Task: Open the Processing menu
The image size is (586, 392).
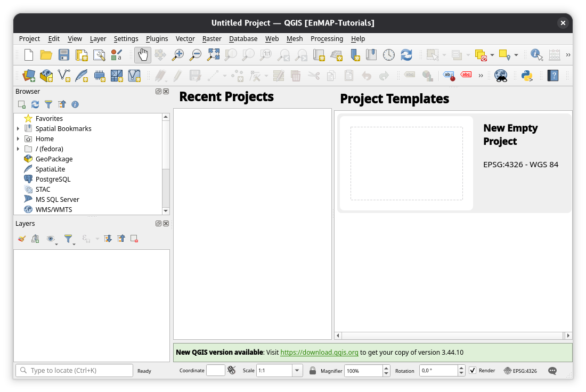Action: coord(327,38)
